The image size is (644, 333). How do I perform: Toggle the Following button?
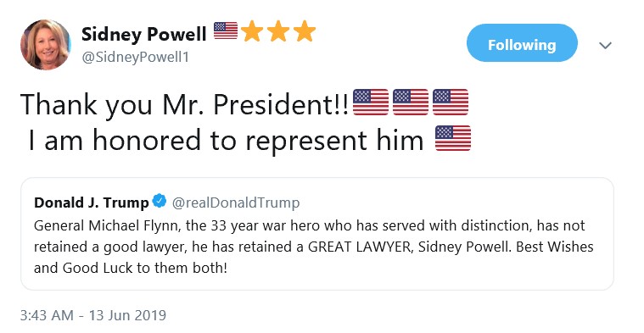tap(522, 43)
